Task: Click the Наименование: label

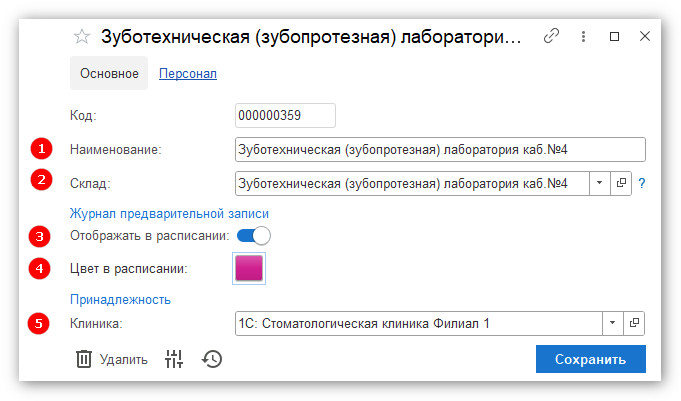Action: (x=116, y=149)
